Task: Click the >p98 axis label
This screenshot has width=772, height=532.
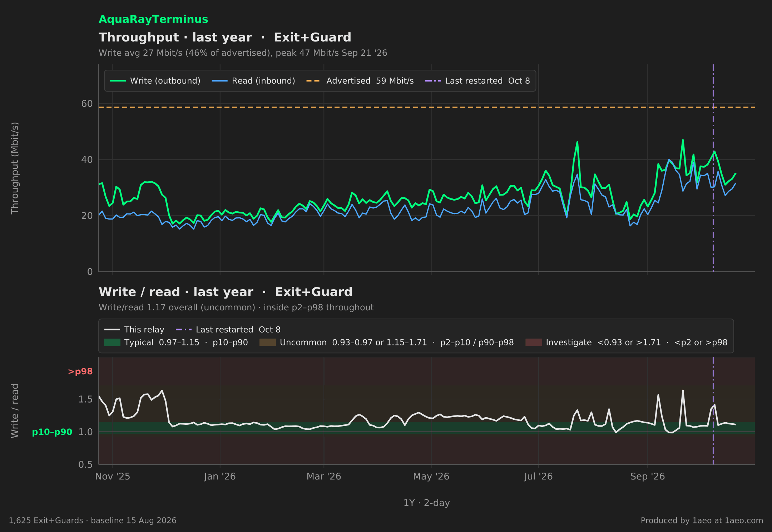Action: pos(80,372)
